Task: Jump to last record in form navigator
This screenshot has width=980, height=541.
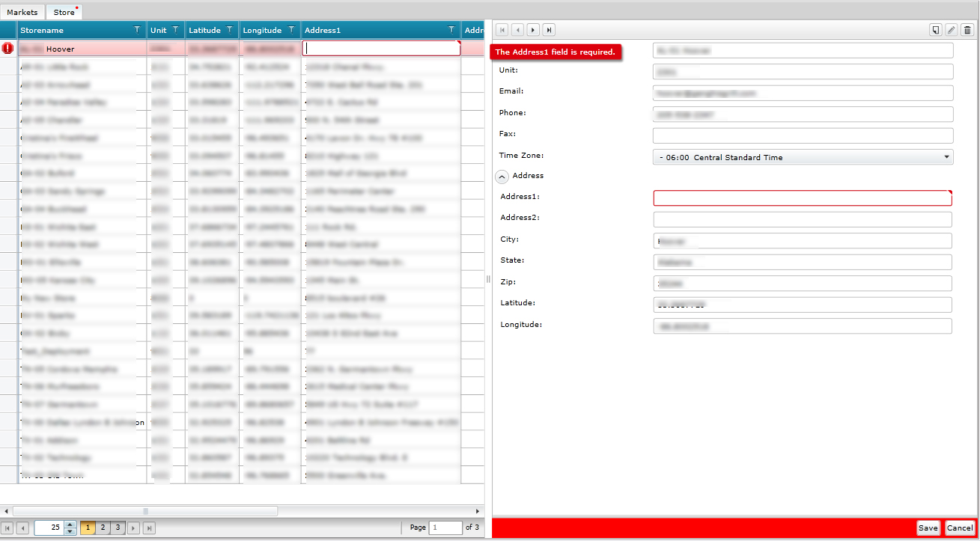Action: coord(549,30)
